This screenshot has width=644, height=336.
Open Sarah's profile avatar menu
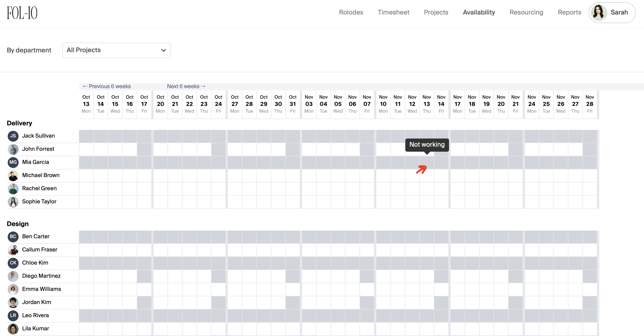pyautogui.click(x=599, y=12)
